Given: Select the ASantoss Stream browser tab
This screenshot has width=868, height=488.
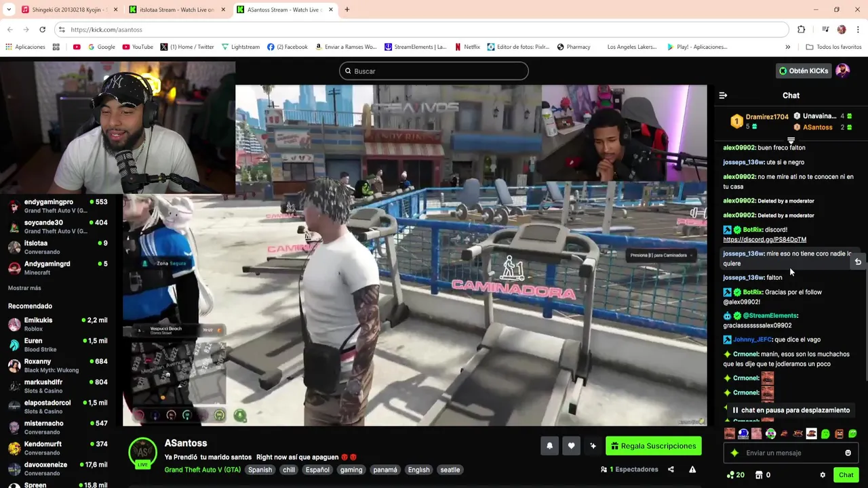Looking at the screenshot, I should tap(285, 9).
